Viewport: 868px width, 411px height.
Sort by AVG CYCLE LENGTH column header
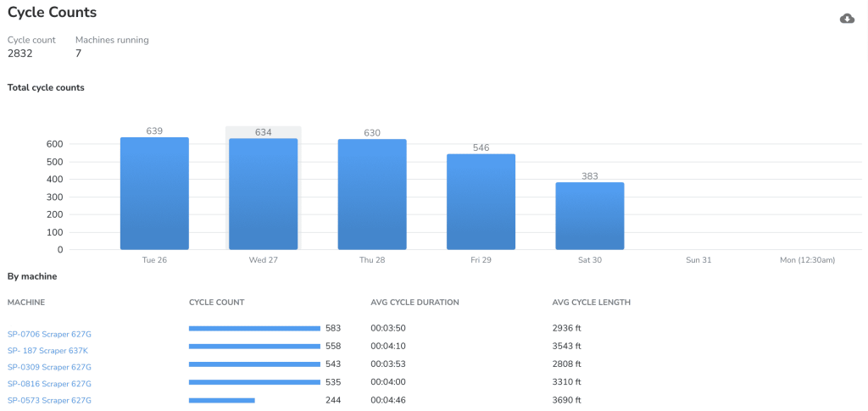591,303
